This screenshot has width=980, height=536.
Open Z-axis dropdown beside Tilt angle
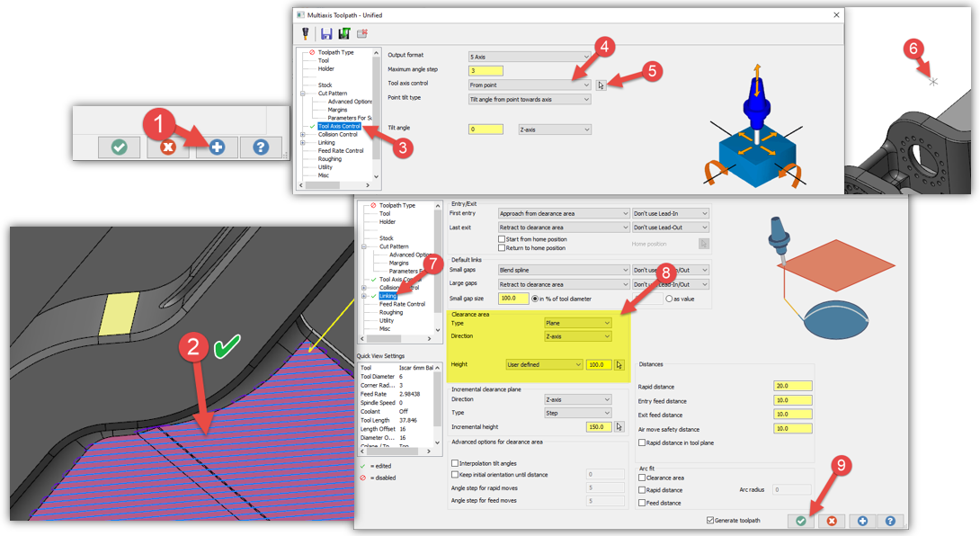coord(555,130)
